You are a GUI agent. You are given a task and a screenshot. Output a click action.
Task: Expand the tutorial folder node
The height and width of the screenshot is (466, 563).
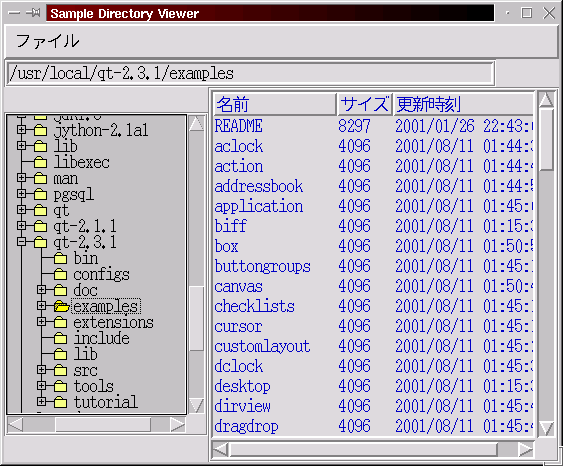pyautogui.click(x=42, y=402)
